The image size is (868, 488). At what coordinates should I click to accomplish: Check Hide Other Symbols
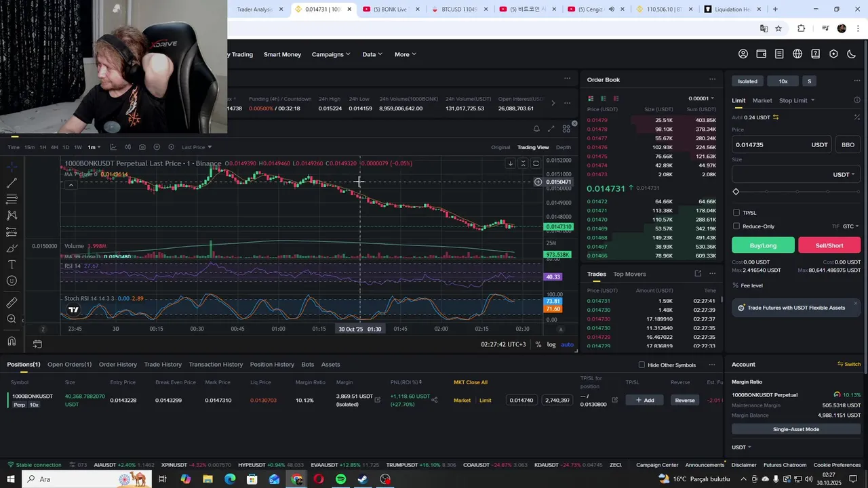coord(642,365)
